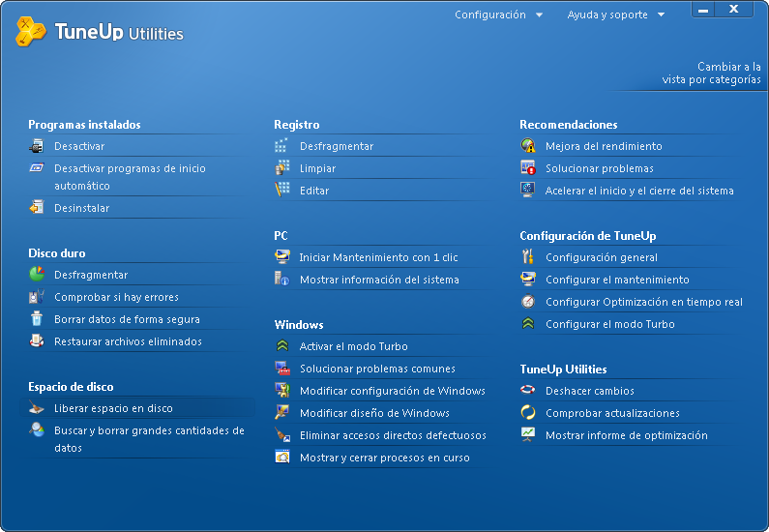Open Modificar diseño de Windows
The height and width of the screenshot is (532, 769).
[x=374, y=413]
